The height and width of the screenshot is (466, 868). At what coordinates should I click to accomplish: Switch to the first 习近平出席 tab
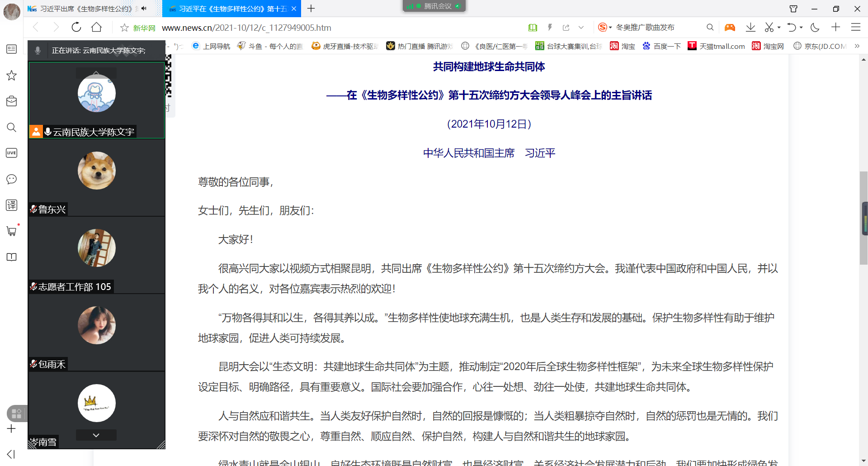(x=86, y=9)
